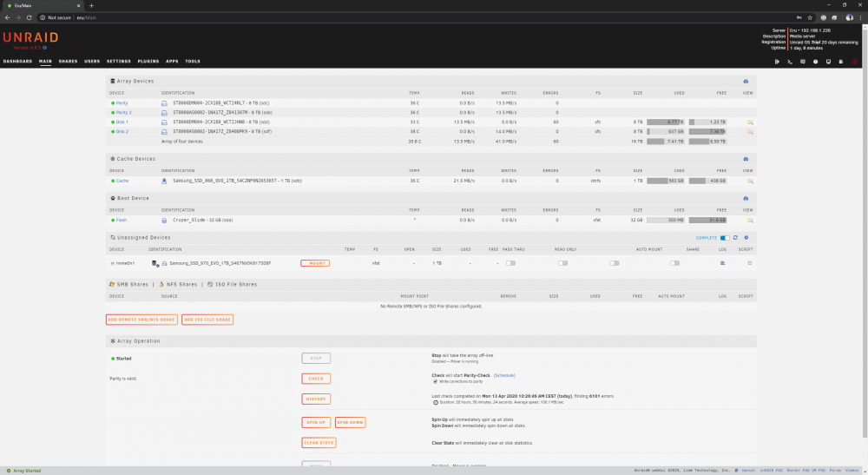Open the web terminal icon
The width and height of the screenshot is (868, 475).
pyautogui.click(x=789, y=62)
